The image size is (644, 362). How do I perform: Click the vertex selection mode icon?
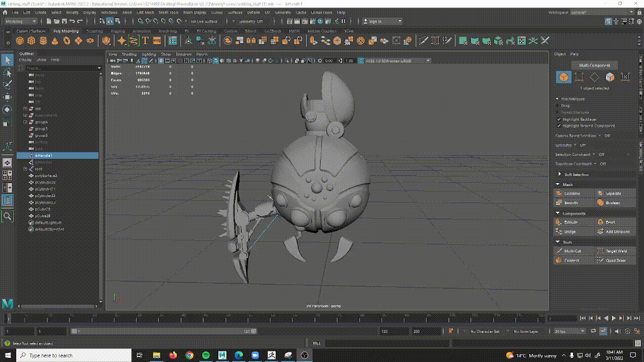point(579,77)
